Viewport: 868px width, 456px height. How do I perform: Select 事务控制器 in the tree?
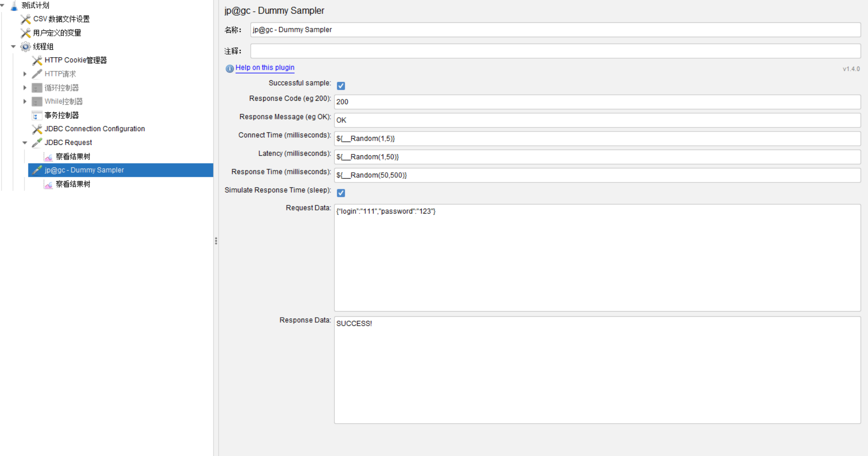tap(62, 115)
